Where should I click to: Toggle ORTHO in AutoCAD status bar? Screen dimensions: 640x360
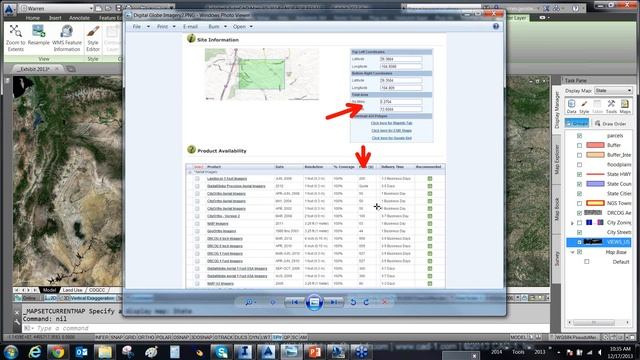[147, 338]
